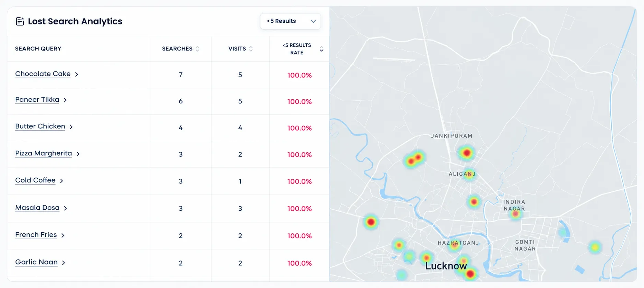Click the Garlic Naan 100.0% rate value

click(x=300, y=263)
